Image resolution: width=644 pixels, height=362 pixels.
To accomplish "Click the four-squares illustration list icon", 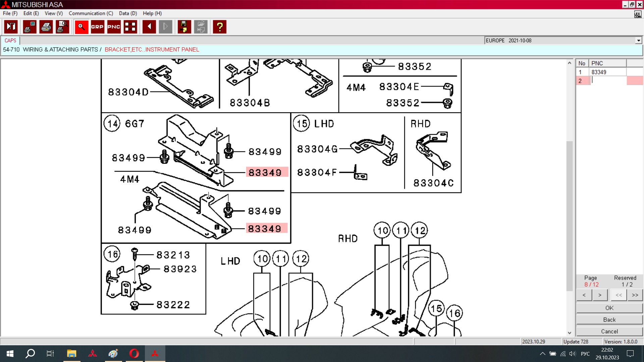I will click(130, 27).
